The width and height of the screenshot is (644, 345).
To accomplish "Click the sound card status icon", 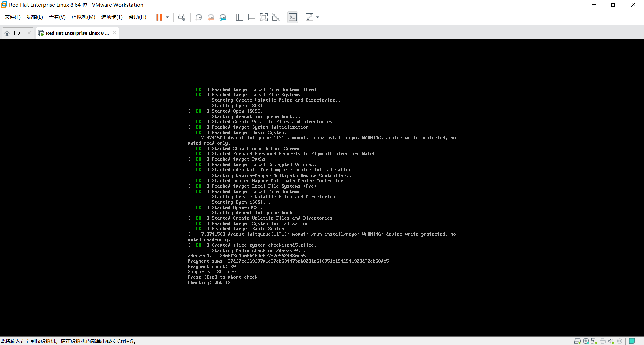I will (x=611, y=341).
